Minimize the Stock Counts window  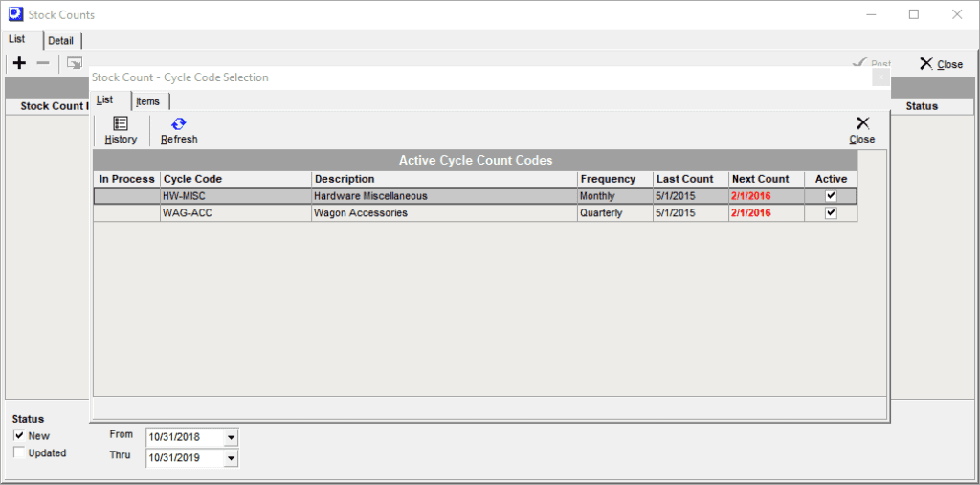(871, 14)
